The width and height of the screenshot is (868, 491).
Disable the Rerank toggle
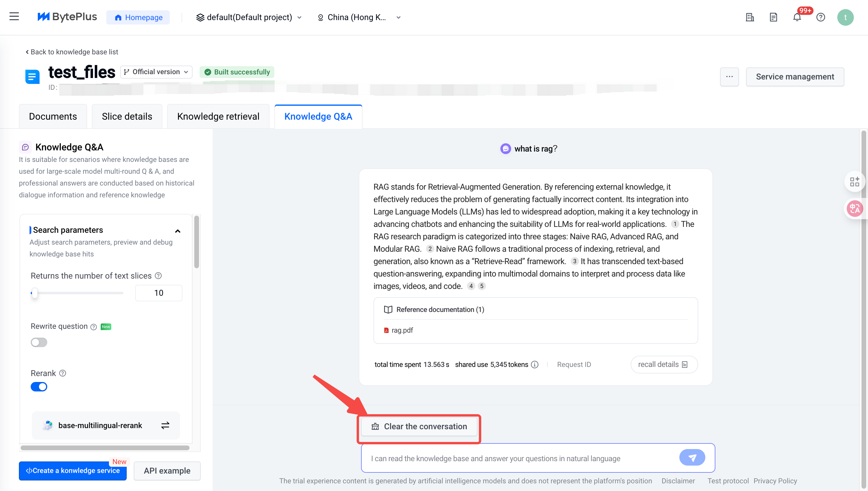(x=39, y=387)
